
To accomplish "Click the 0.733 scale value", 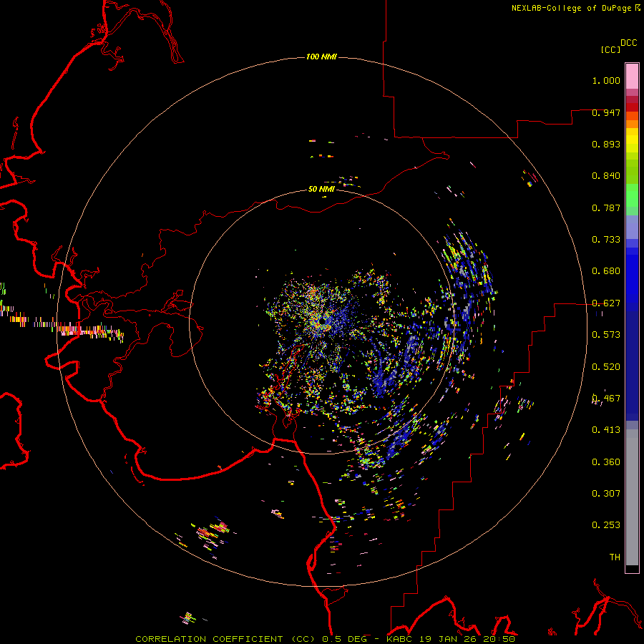I will click(x=606, y=240).
